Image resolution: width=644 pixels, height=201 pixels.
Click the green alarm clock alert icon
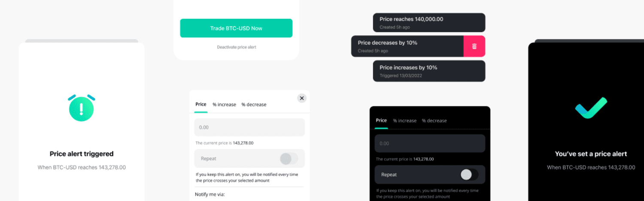pyautogui.click(x=82, y=108)
